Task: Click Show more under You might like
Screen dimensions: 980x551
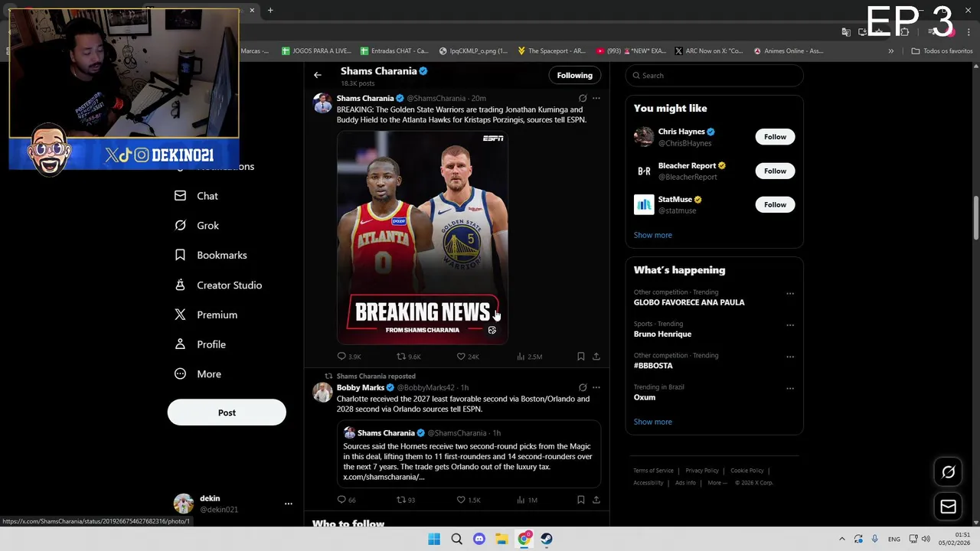Action: tap(652, 235)
